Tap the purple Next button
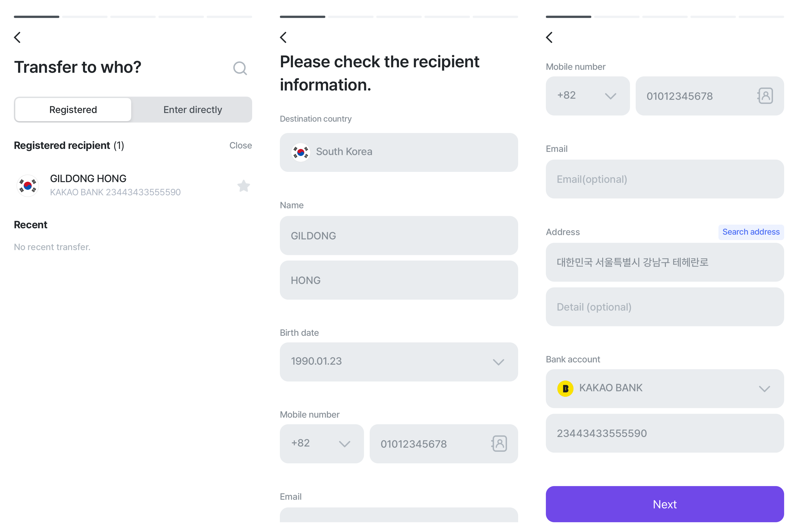This screenshot has width=798, height=532. click(665, 504)
